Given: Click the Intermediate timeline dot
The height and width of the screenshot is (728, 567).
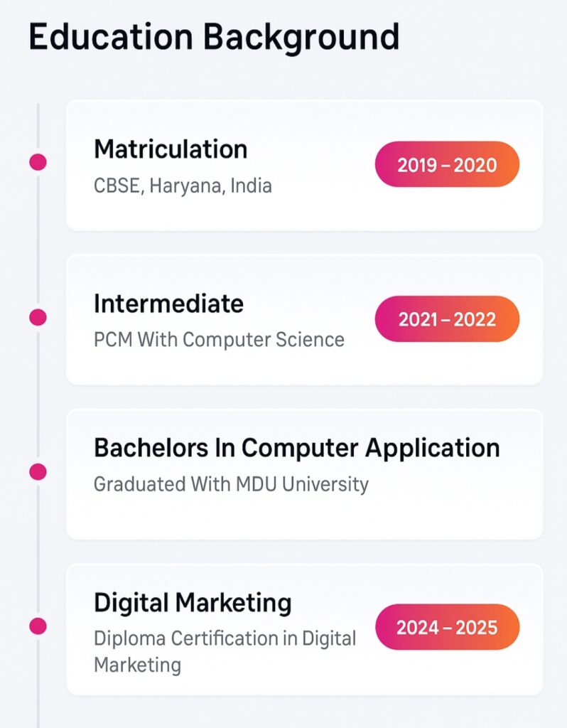Looking at the screenshot, I should tap(38, 317).
